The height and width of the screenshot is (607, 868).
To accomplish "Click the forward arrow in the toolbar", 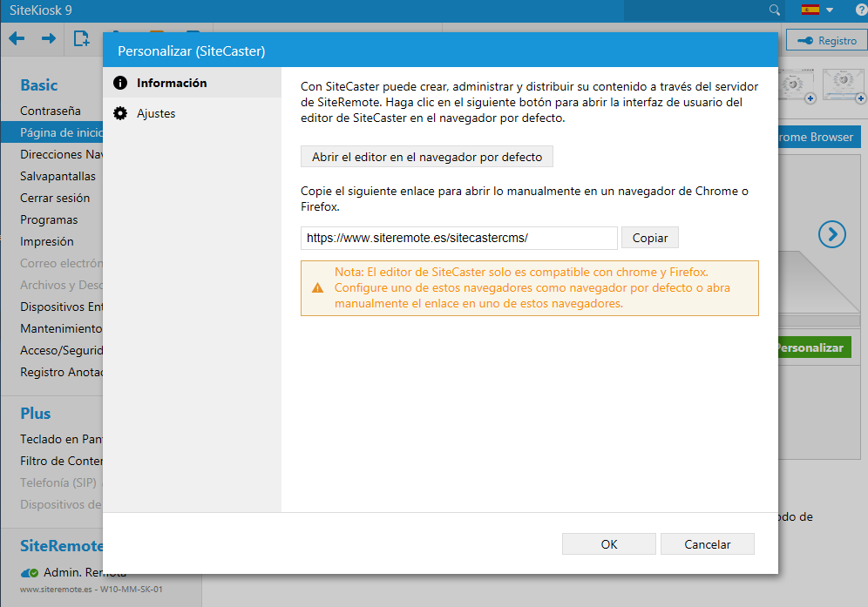I will (x=49, y=38).
